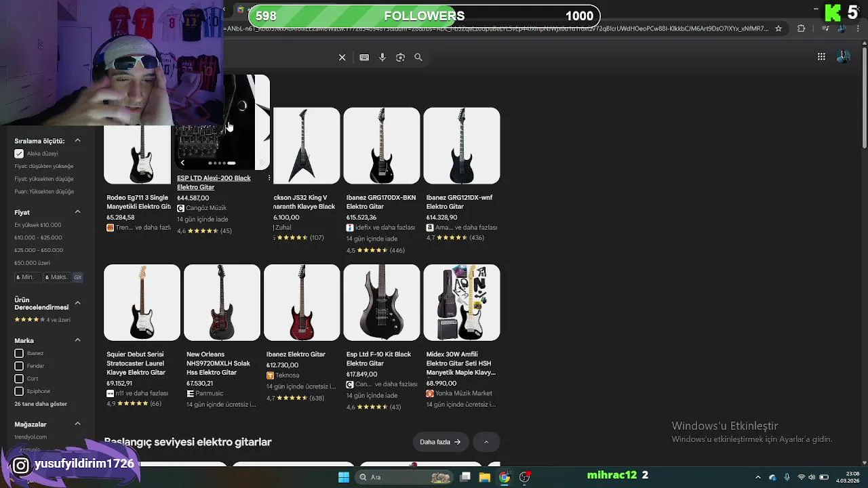Open Ibanez GRG121DX-wnf guitar thumbnail
868x488 pixels.
click(462, 146)
